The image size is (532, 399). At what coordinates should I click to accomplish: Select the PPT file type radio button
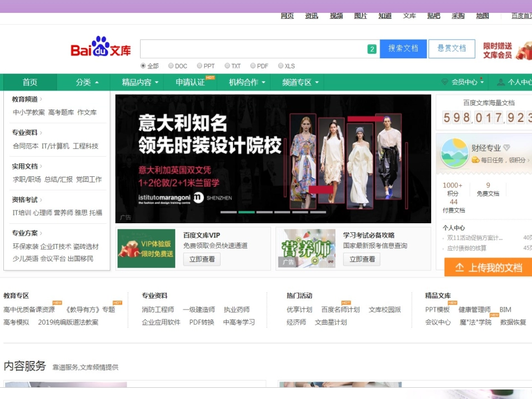(x=199, y=66)
